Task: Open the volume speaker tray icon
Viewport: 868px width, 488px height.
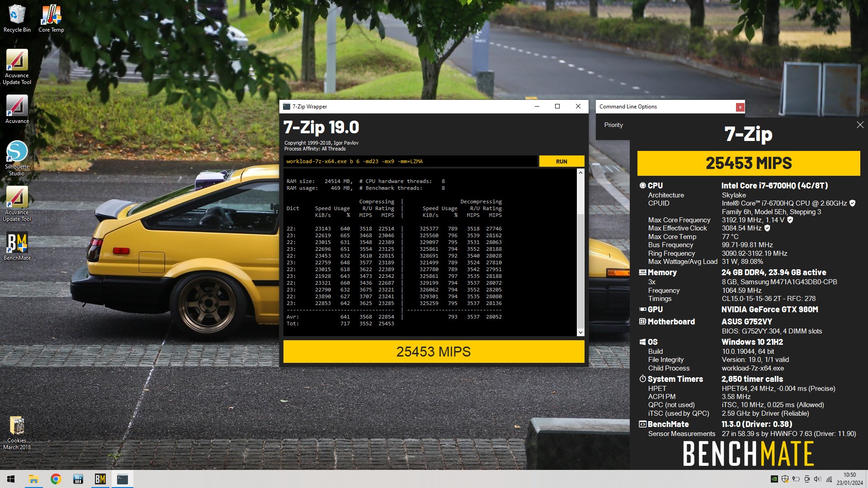Action: (817, 479)
